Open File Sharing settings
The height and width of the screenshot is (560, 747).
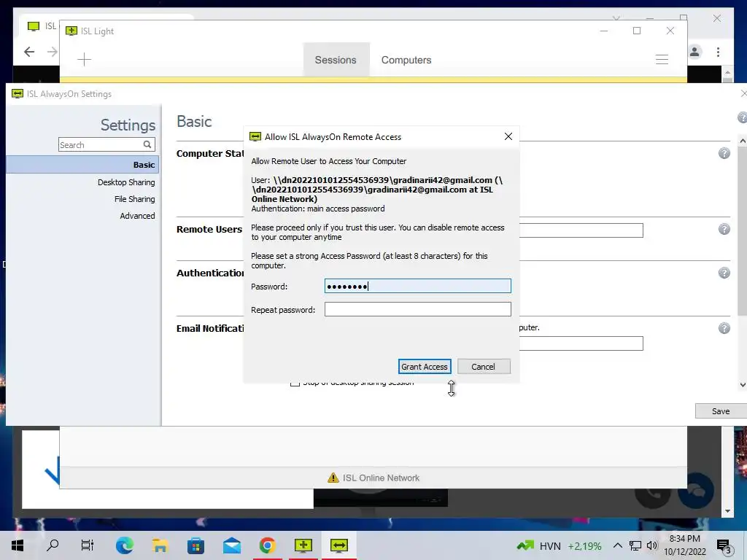point(134,199)
